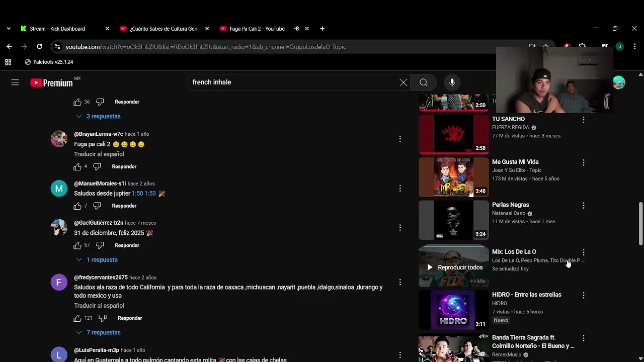Screen dimensions: 644x362
Task: Open the tab search dropdown arrow
Action: (9, 29)
